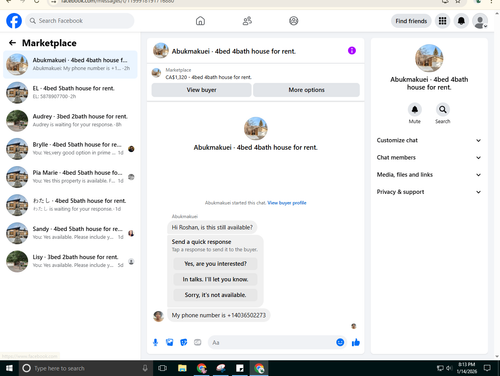The width and height of the screenshot is (500, 376).
Task: Expand the Privacy & support section
Action: pyautogui.click(x=429, y=192)
